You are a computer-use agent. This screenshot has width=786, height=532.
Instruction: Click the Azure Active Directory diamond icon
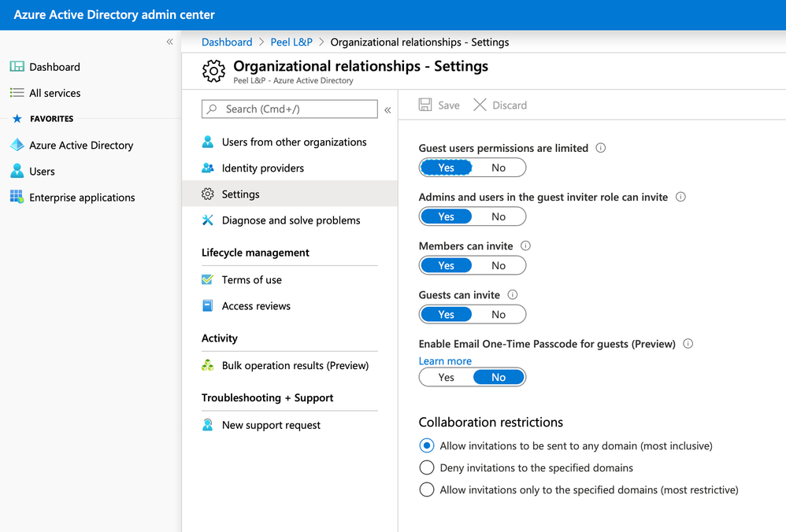[17, 146]
